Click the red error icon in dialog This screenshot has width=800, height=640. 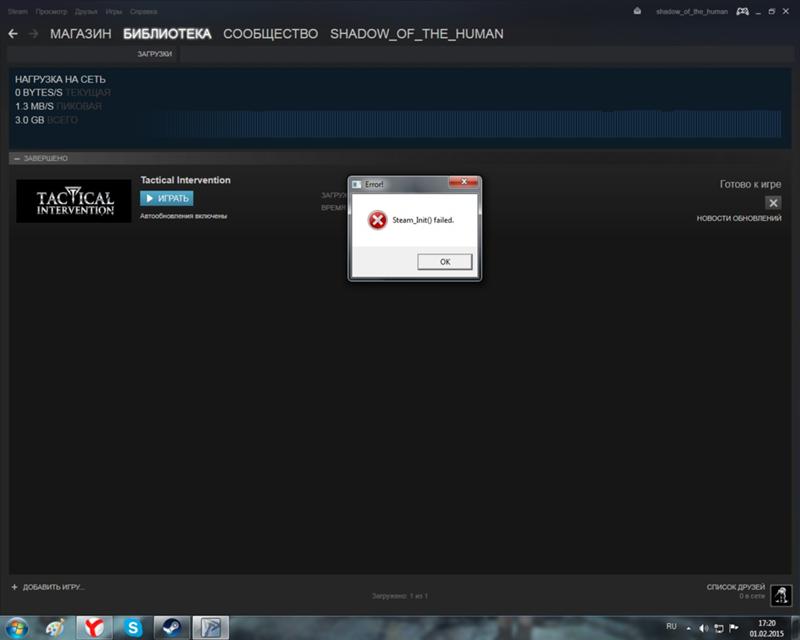point(377,220)
